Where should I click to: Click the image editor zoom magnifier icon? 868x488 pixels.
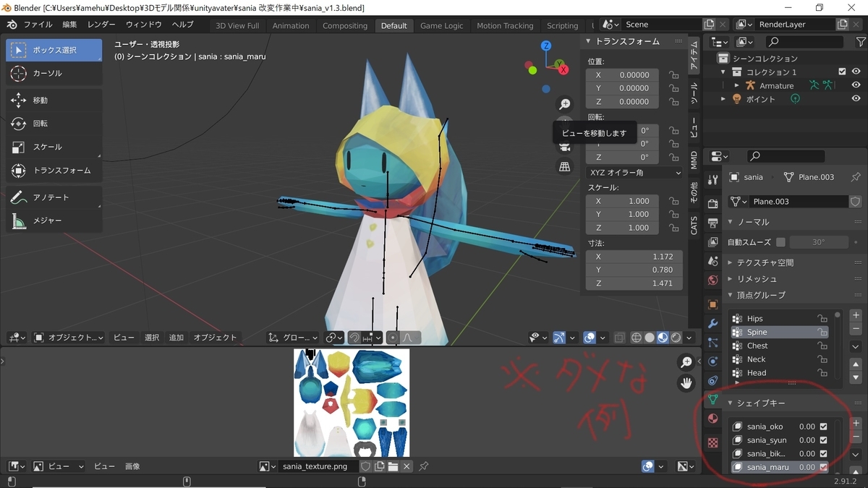[686, 362]
